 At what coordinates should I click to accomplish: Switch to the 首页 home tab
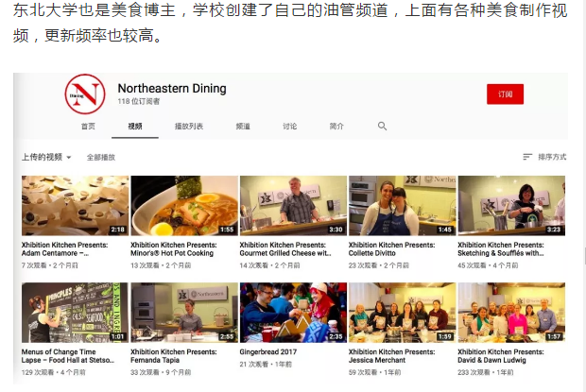[88, 126]
